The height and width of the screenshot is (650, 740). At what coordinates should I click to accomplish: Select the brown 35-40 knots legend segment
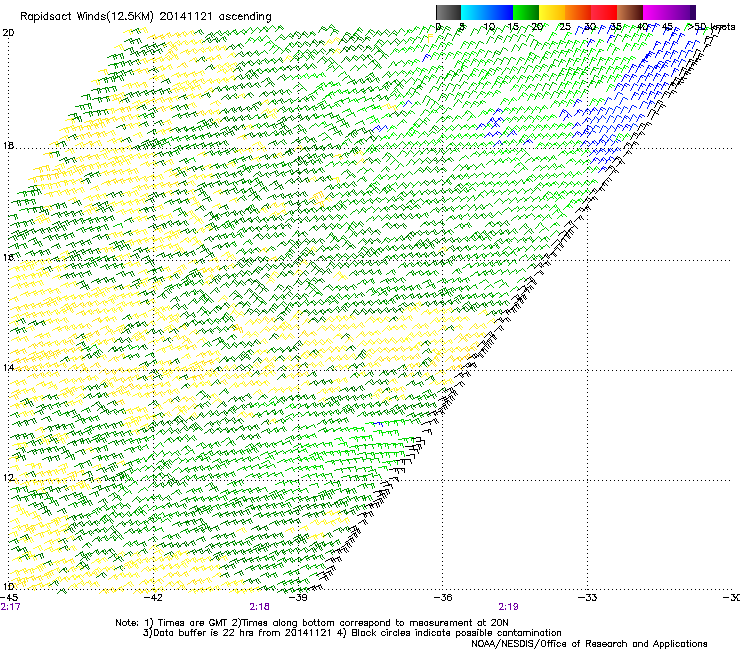(x=630, y=12)
